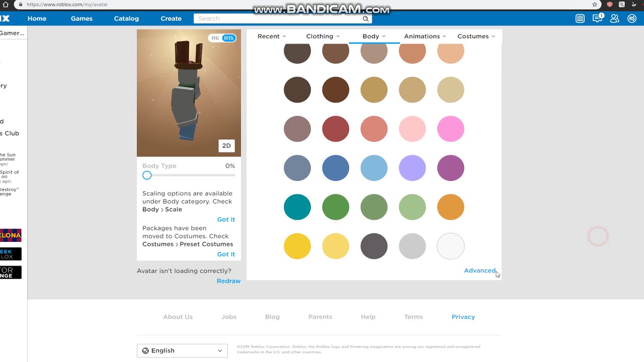
Task: Expand the Recent dropdown
Action: 272,36
